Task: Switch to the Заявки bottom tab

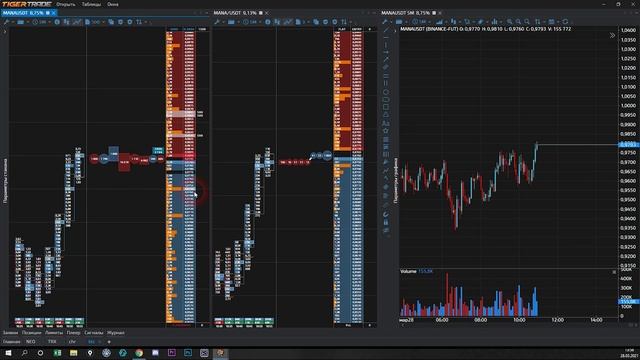Action: coord(10,333)
